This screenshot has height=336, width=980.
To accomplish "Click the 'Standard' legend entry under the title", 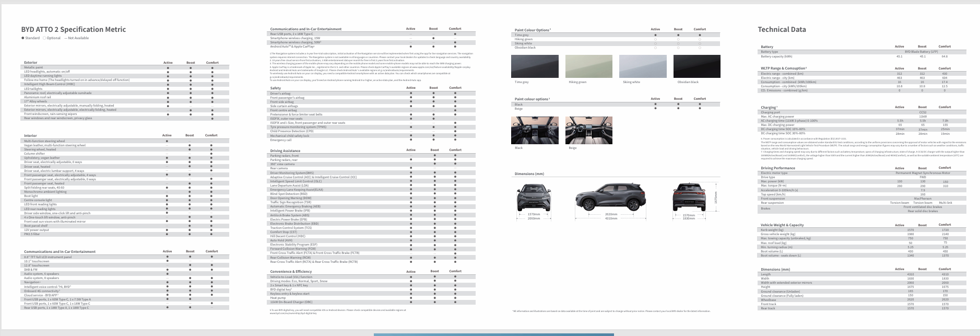I will coord(30,38).
